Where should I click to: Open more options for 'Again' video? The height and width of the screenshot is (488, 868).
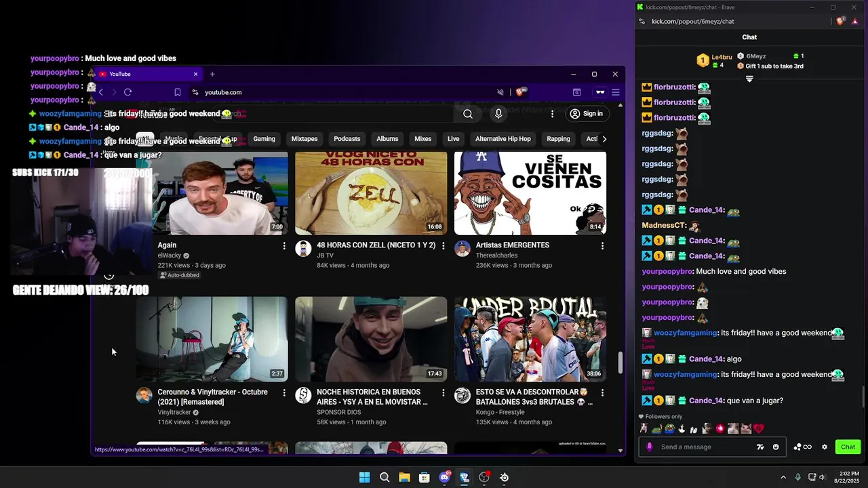(284, 246)
